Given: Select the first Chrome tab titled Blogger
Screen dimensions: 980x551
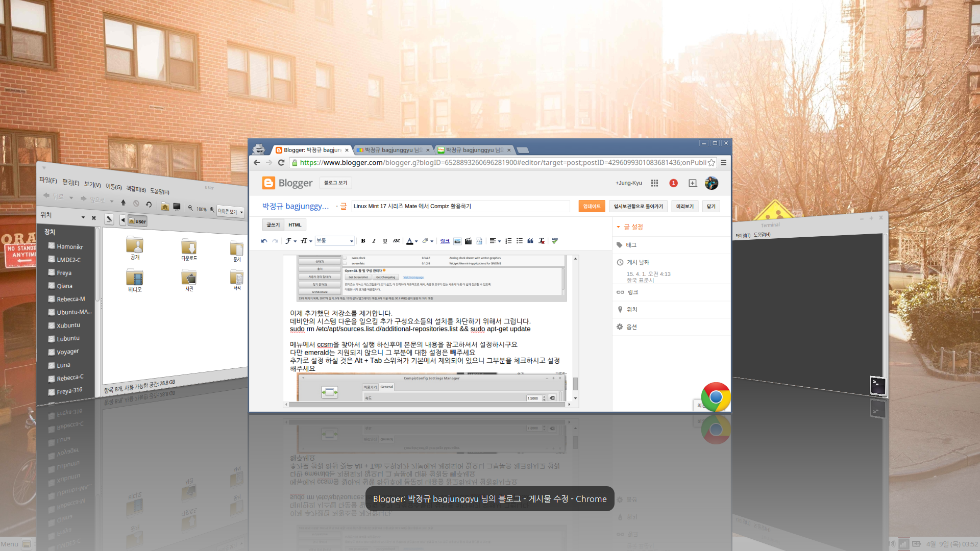Looking at the screenshot, I should click(x=312, y=150).
